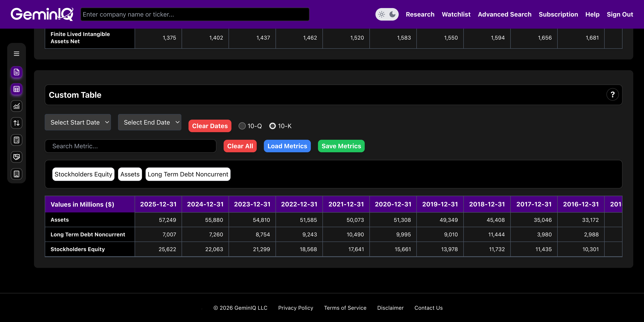Click the document report sidebar icon

click(17, 72)
